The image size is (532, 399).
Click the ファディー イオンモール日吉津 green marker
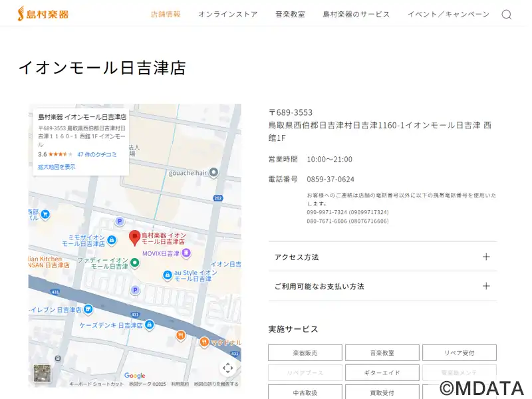(x=135, y=263)
